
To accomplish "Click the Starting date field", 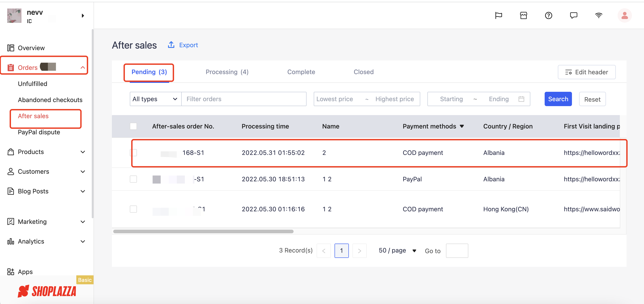I will coord(451,99).
